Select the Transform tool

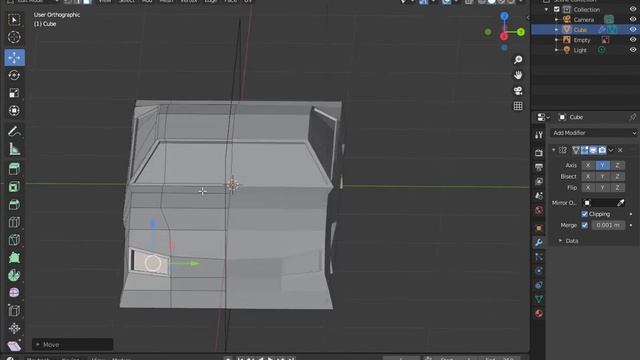14,111
